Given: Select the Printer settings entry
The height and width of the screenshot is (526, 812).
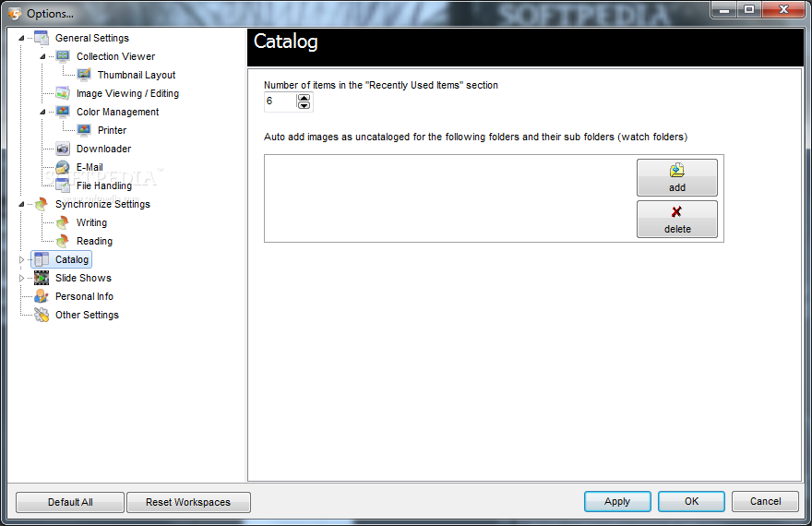Looking at the screenshot, I should tap(112, 130).
